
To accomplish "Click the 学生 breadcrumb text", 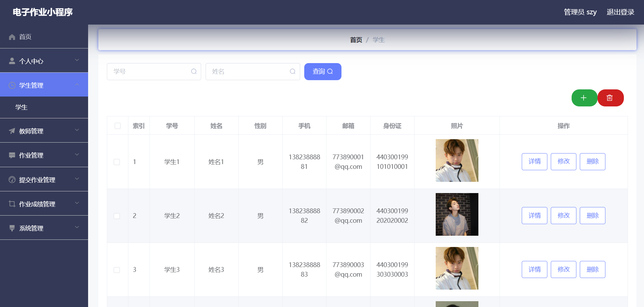I will (379, 40).
